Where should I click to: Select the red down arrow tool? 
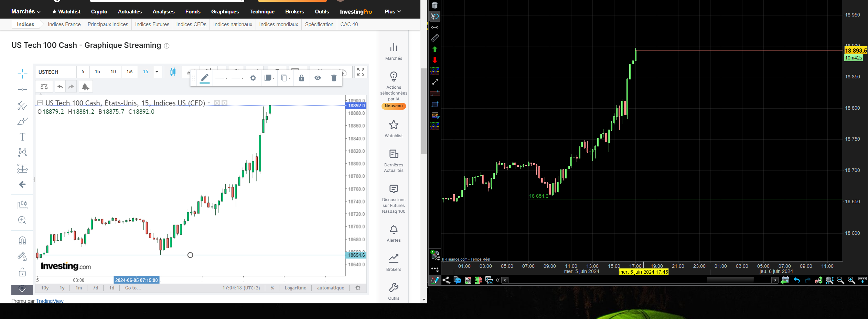click(435, 60)
